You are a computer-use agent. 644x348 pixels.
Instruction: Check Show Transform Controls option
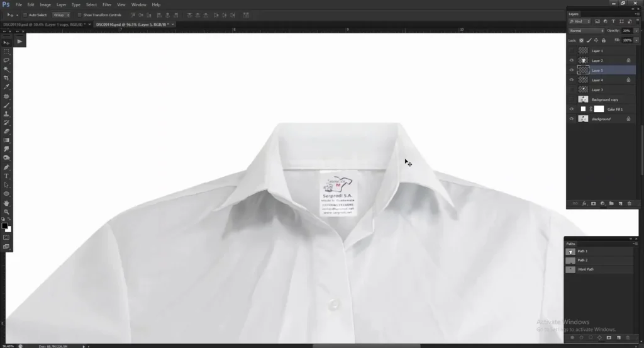[x=80, y=14]
